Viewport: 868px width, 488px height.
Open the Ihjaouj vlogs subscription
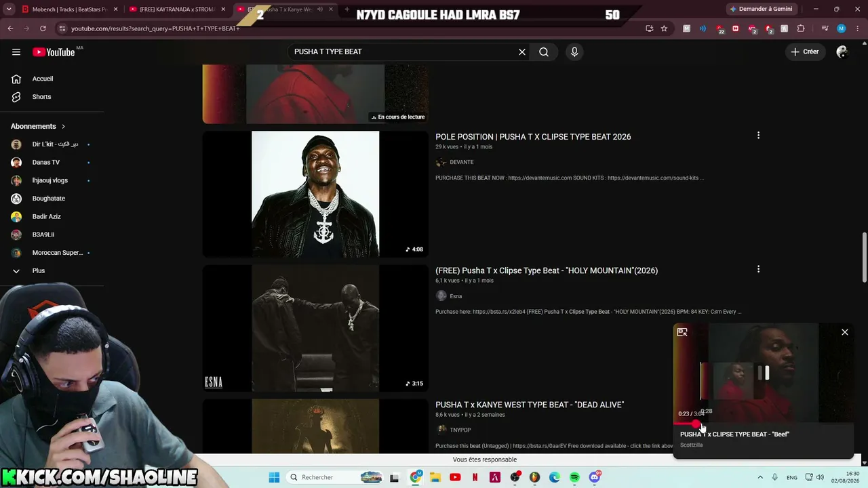click(x=52, y=180)
